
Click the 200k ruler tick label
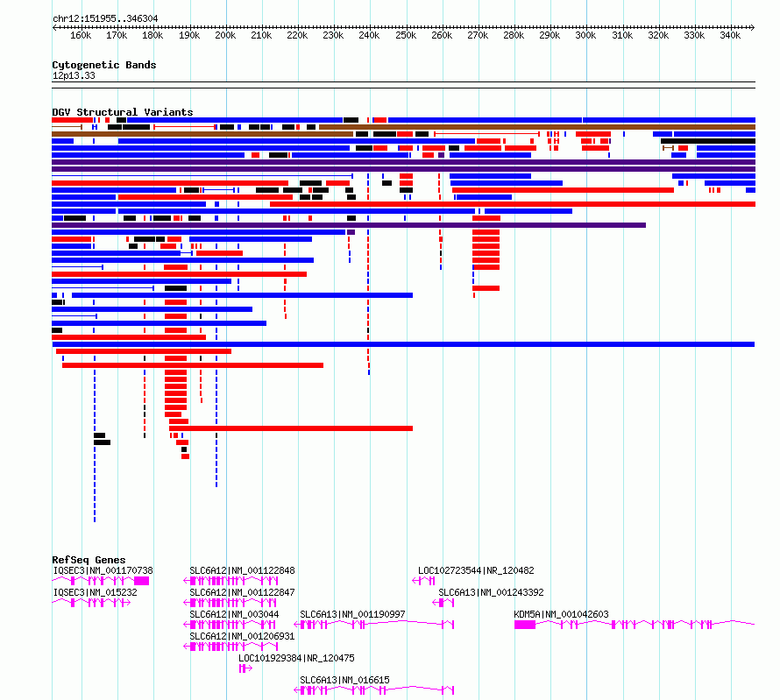(225, 35)
